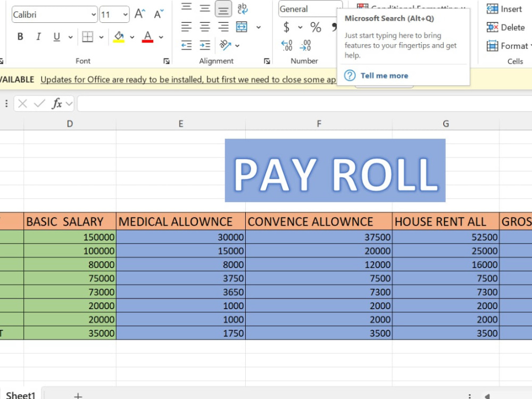Screen dimensions: 532x399
Task: Decrease indent icon
Action: (x=186, y=45)
